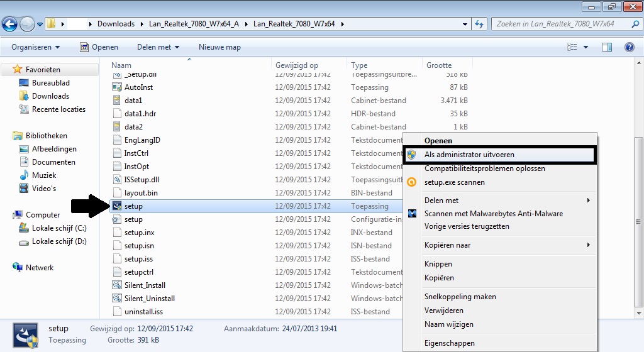Open the Video's library

(43, 189)
